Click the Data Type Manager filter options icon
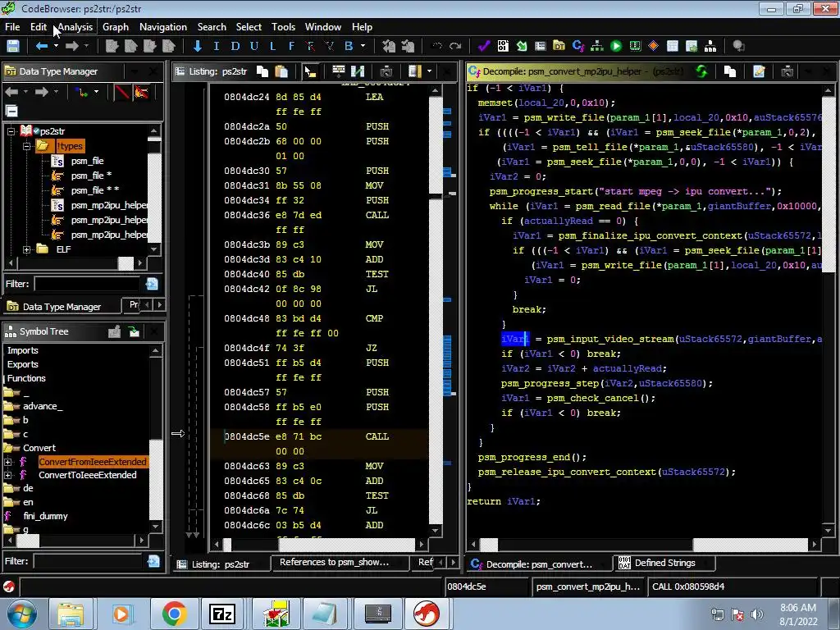 [x=152, y=284]
